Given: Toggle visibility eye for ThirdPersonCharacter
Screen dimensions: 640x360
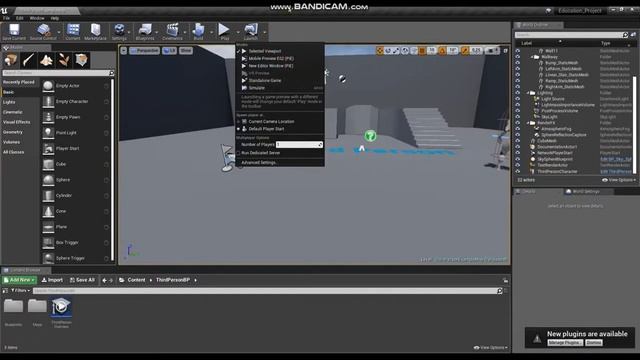Looking at the screenshot, I should point(518,171).
